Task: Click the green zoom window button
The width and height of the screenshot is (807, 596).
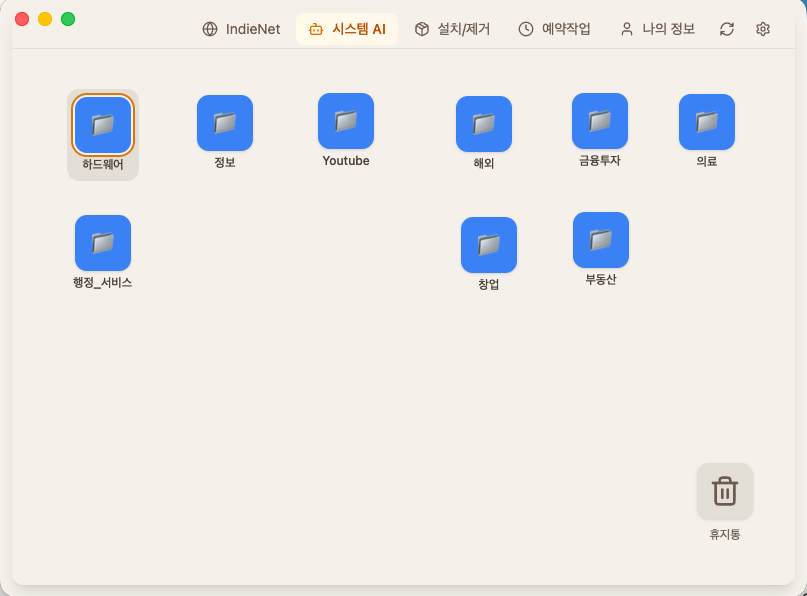Action: pos(66,18)
